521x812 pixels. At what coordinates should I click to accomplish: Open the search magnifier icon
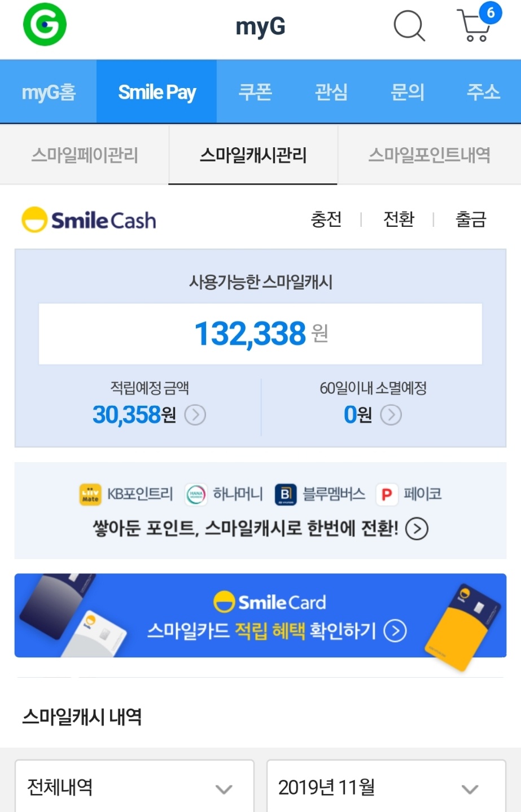(409, 25)
